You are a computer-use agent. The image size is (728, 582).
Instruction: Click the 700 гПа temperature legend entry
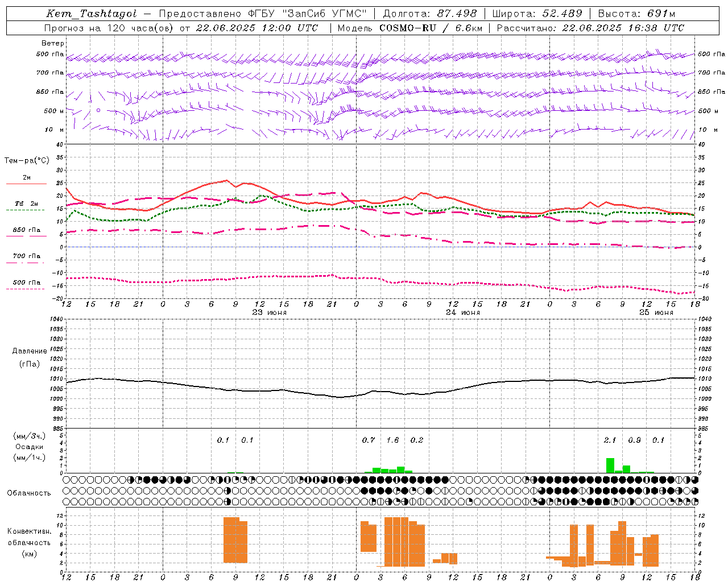pos(26,256)
